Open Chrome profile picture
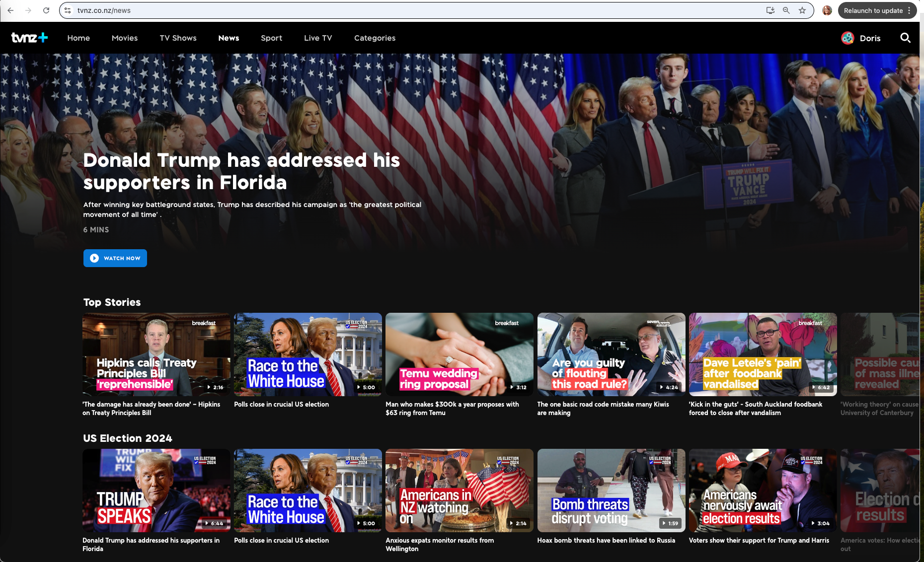 (827, 10)
